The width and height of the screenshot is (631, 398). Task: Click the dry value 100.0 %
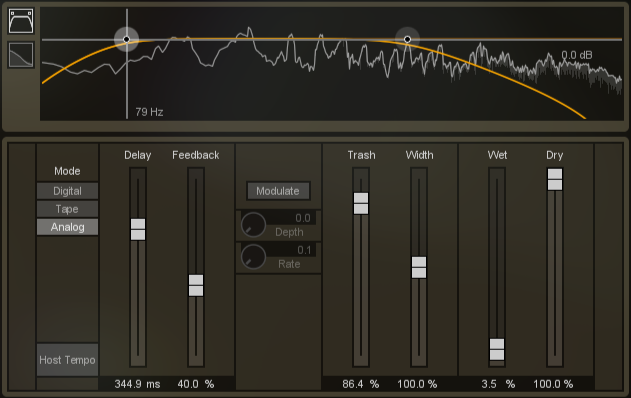[x=553, y=384]
